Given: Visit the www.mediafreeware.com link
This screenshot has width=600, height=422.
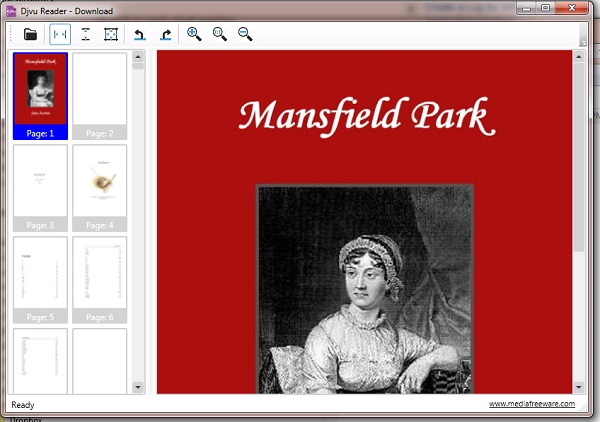Looking at the screenshot, I should (531, 404).
